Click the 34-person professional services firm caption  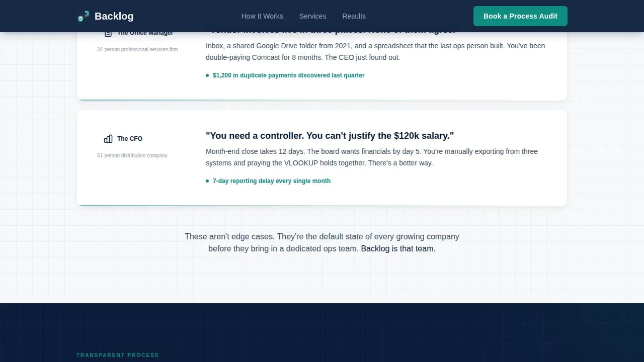pos(137,50)
